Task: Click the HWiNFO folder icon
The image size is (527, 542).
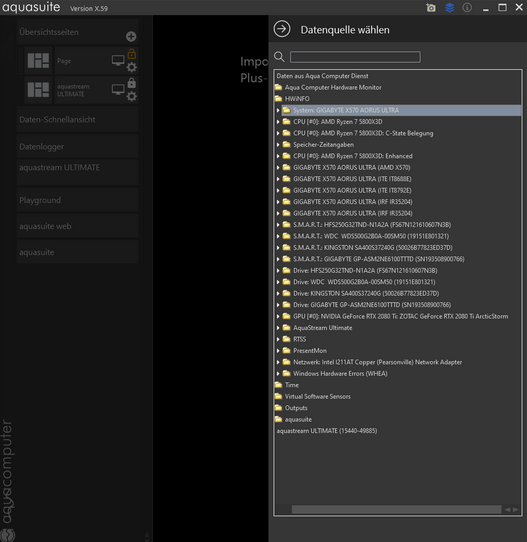Action: point(279,99)
